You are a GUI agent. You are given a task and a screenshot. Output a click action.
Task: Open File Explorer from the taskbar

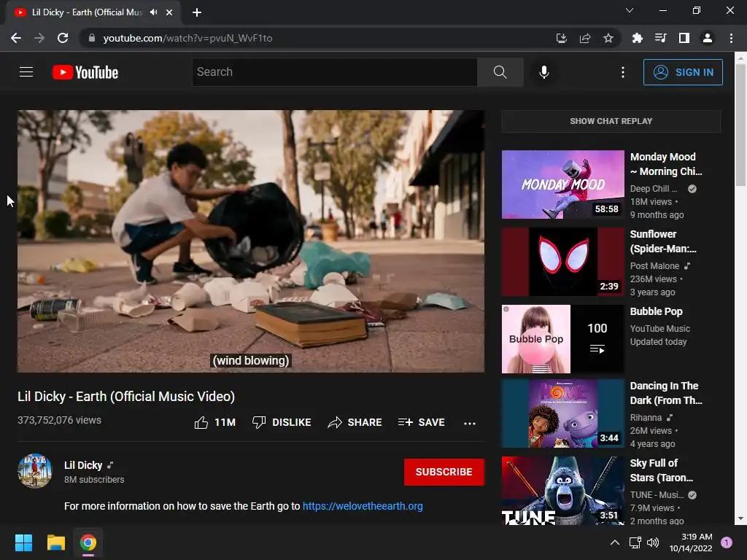[55, 542]
